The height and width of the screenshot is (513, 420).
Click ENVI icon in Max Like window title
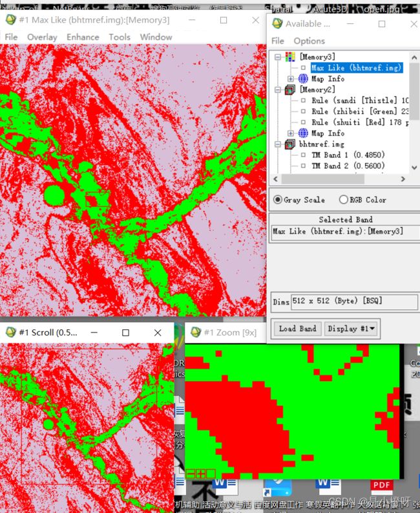tap(11, 20)
